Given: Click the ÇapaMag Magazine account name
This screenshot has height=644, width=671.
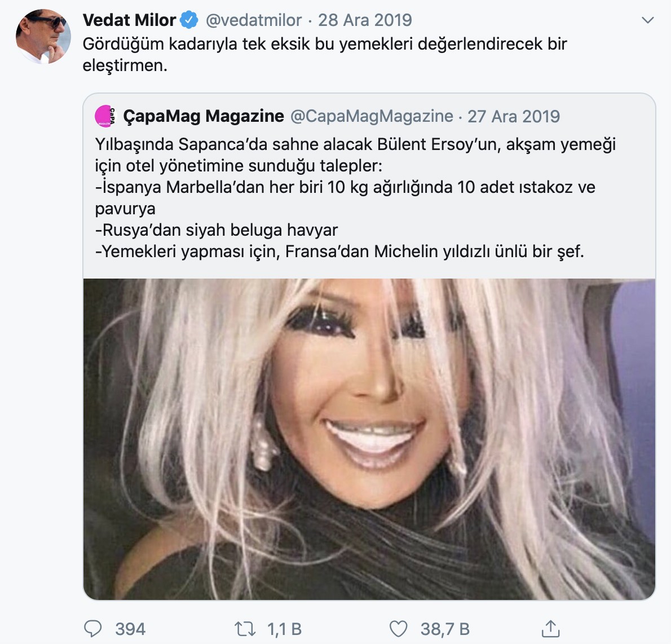Looking at the screenshot, I should click(204, 116).
